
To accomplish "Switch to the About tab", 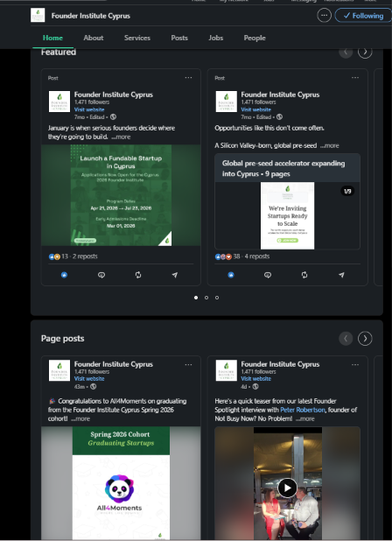I will pos(93,38).
